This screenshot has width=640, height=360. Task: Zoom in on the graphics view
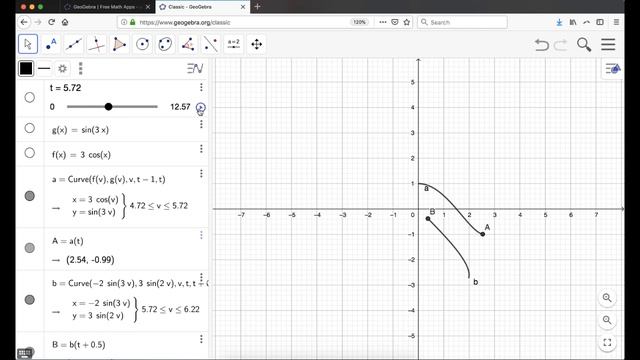607,298
